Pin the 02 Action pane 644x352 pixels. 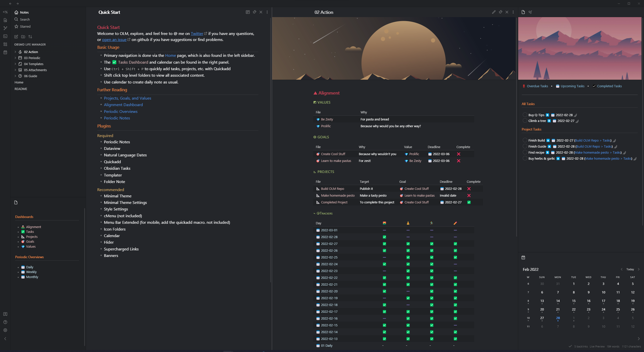[500, 12]
